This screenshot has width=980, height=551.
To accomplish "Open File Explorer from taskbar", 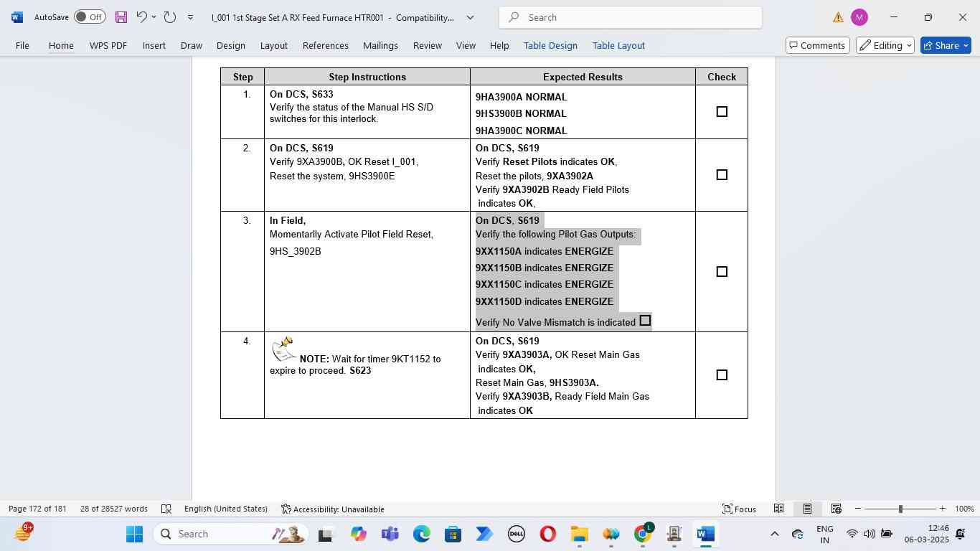I will [x=579, y=534].
